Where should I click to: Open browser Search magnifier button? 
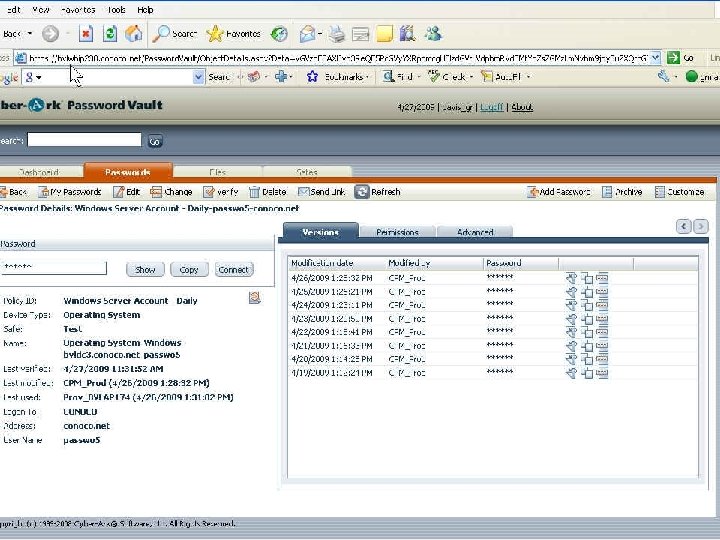pyautogui.click(x=174, y=34)
